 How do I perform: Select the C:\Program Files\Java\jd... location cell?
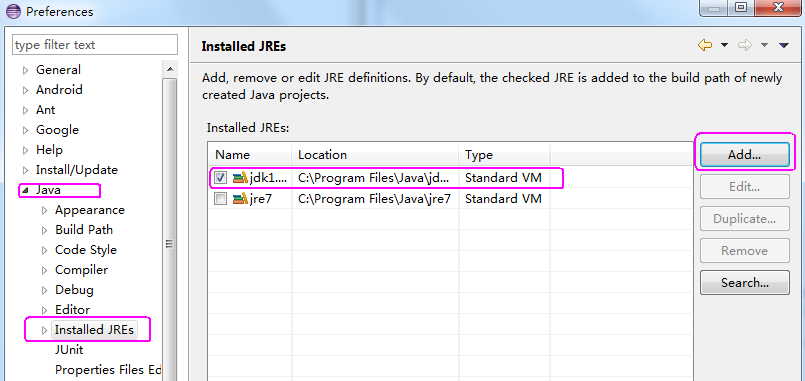374,178
